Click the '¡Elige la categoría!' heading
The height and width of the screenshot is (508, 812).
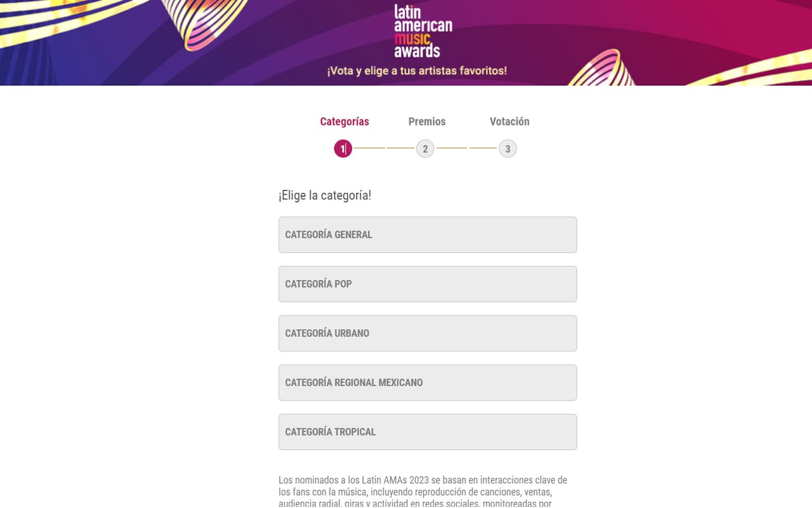coord(325,196)
